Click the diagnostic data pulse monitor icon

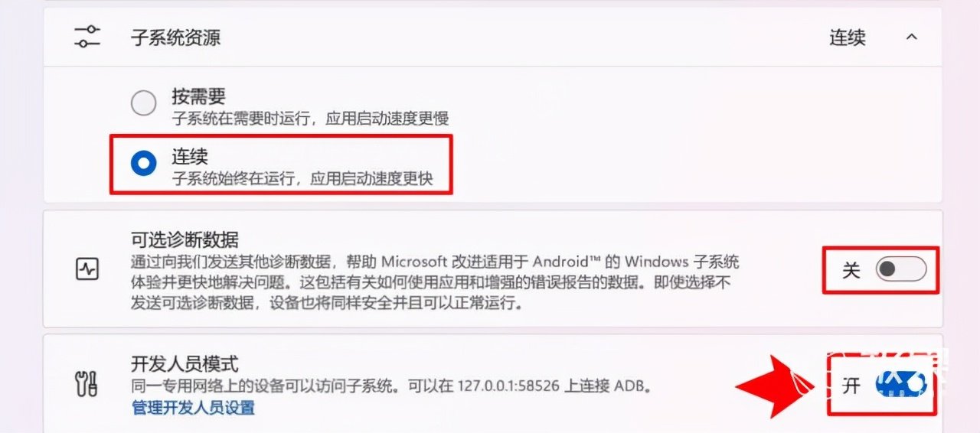(86, 269)
